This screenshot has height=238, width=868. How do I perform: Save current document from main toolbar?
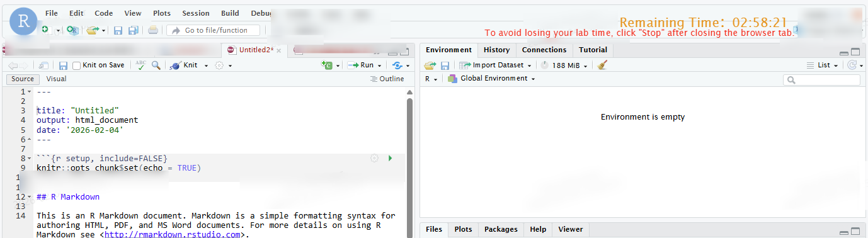[x=118, y=30]
